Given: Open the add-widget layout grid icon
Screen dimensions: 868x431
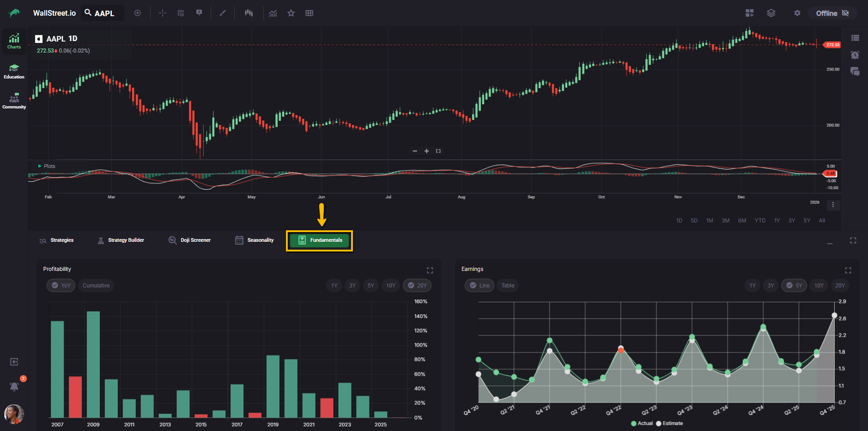Looking at the screenshot, I should click(749, 13).
